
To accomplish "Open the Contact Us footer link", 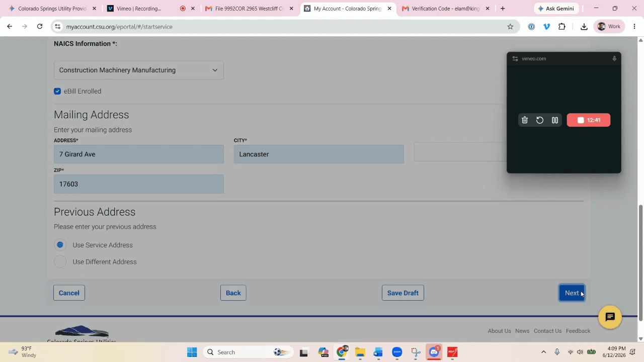I will (547, 331).
